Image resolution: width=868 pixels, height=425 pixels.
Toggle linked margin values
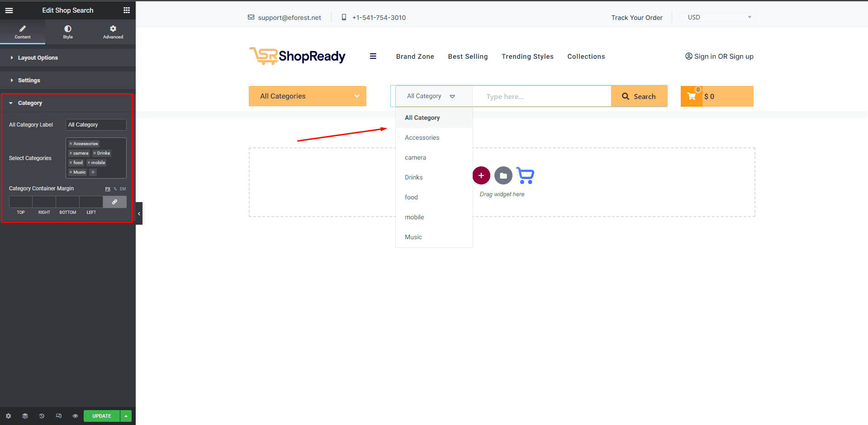(x=114, y=202)
